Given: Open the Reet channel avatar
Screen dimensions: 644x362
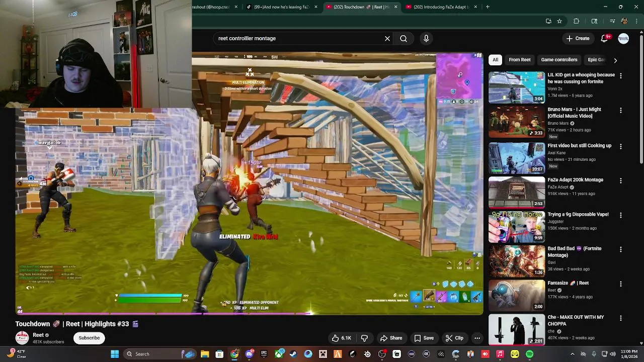Looking at the screenshot, I should (22, 338).
